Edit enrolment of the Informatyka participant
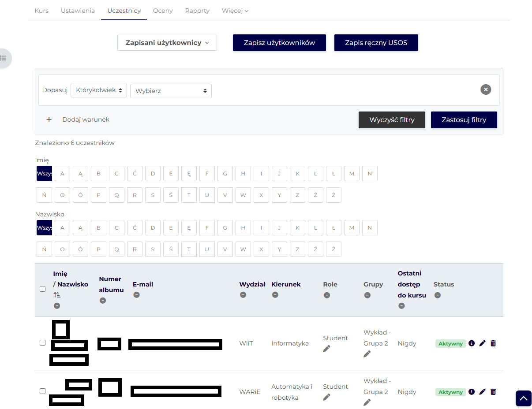 [x=482, y=343]
